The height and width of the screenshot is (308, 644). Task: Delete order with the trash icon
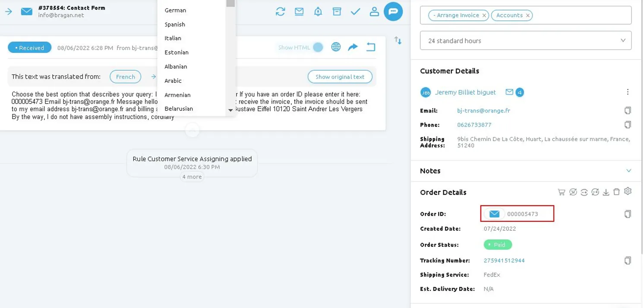point(616,192)
